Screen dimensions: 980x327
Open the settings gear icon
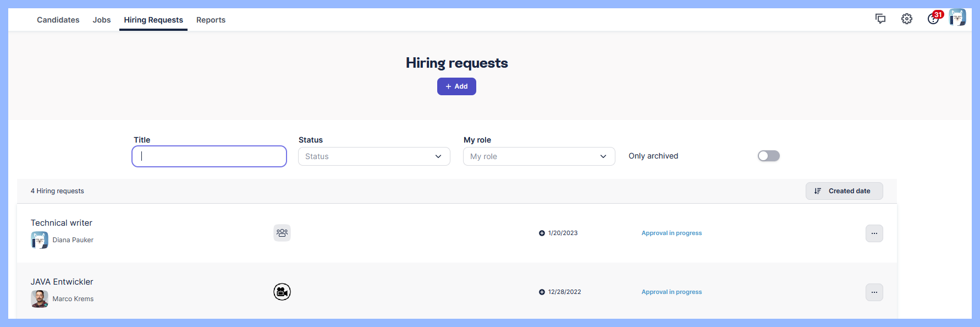[906, 19]
